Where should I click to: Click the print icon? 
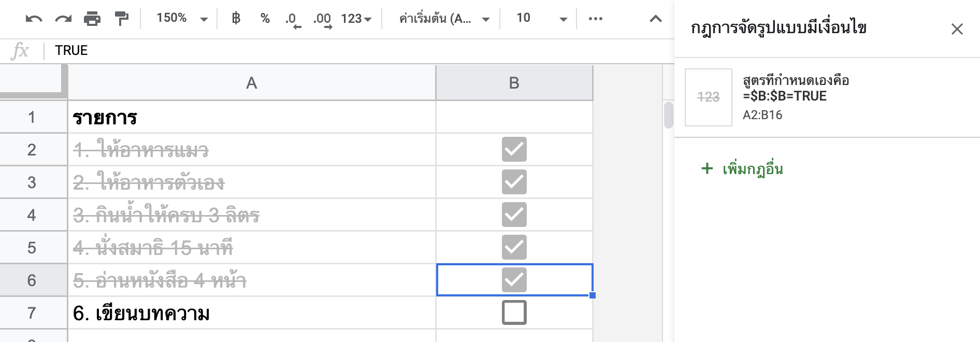coord(92,19)
